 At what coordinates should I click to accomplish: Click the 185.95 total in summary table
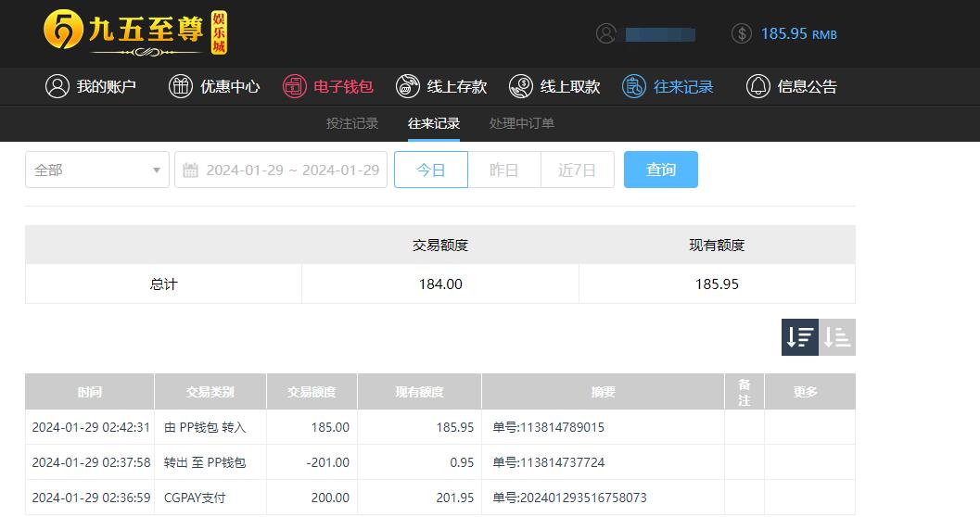coord(717,284)
